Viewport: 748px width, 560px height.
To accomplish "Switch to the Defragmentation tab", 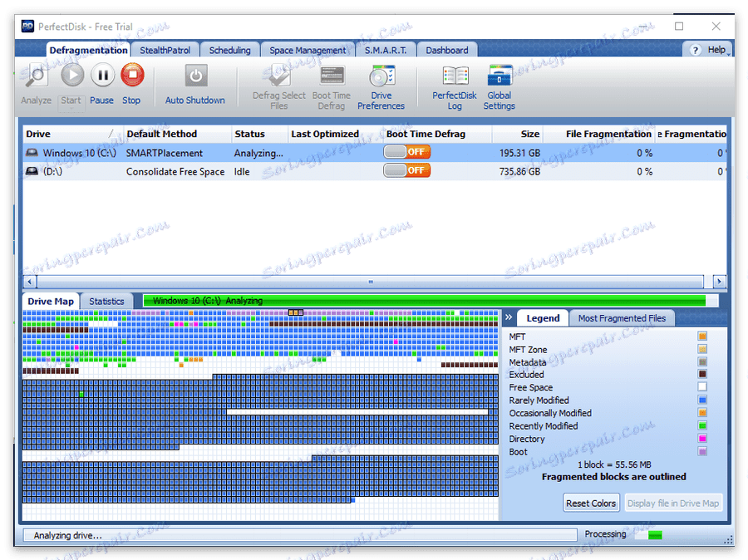I will point(88,50).
